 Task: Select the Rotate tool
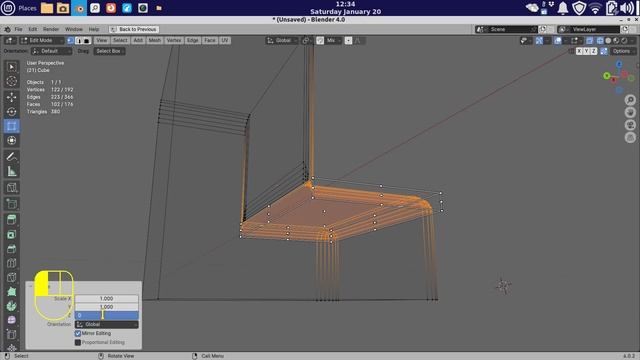[x=11, y=111]
